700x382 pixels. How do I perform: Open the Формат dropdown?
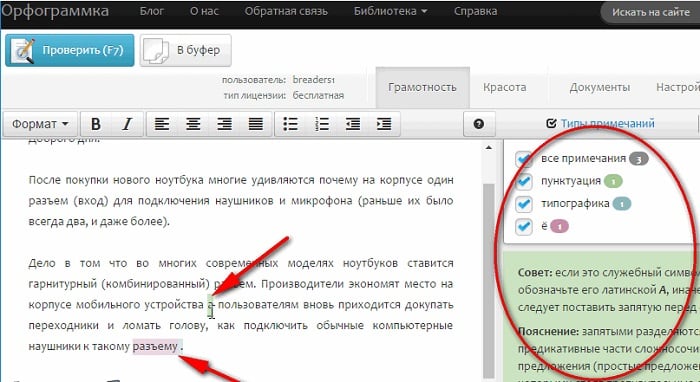[x=40, y=124]
